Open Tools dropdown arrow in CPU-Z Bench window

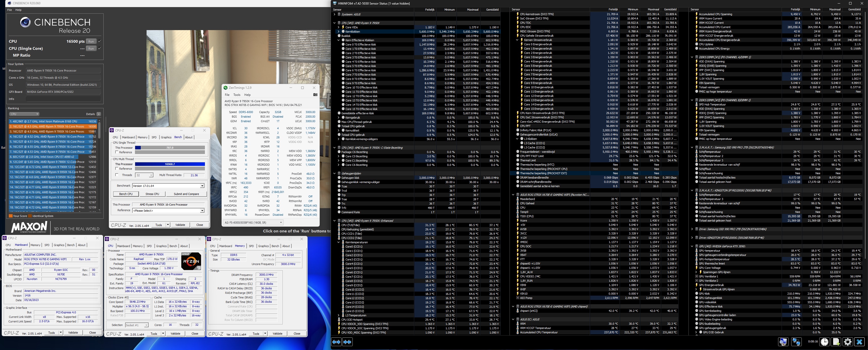tap(168, 225)
